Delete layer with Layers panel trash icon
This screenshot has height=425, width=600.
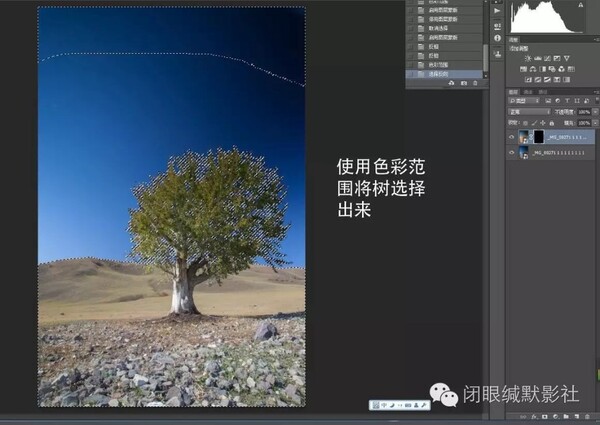pyautogui.click(x=587, y=417)
